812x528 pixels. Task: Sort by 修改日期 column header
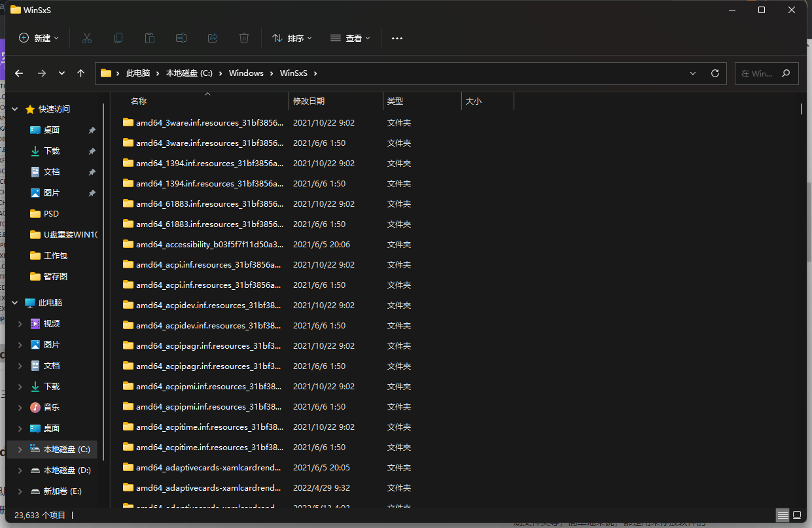(309, 101)
